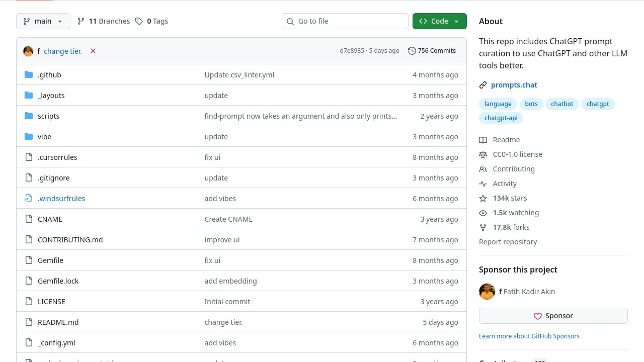Click the .windsurfrules symlink file icon
Viewport: 644px width, 362px height.
click(x=29, y=199)
